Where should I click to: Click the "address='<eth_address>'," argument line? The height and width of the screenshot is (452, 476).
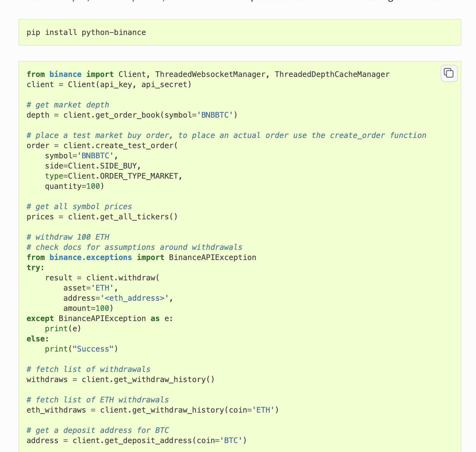click(118, 298)
